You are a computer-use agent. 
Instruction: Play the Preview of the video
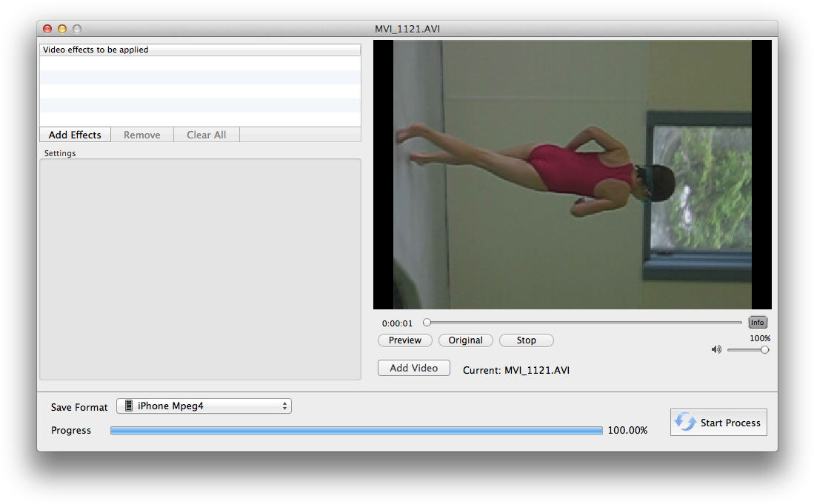tap(405, 340)
